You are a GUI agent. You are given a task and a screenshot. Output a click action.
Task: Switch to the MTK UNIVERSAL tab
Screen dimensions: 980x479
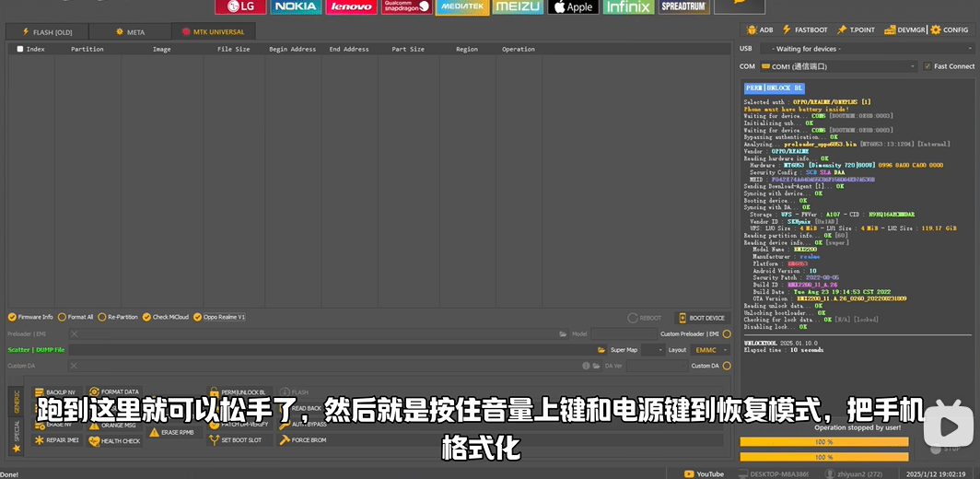click(x=214, y=32)
